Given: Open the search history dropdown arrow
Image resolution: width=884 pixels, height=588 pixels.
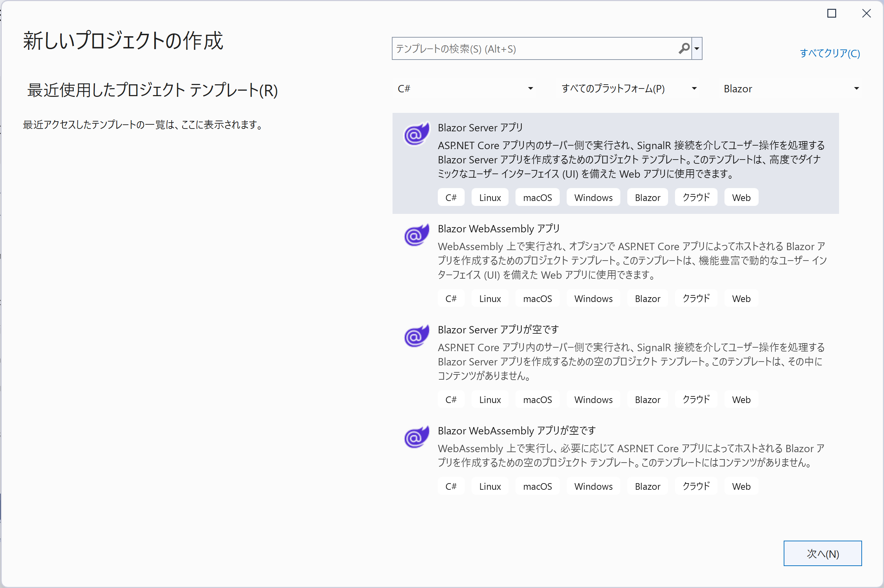Looking at the screenshot, I should coord(697,48).
